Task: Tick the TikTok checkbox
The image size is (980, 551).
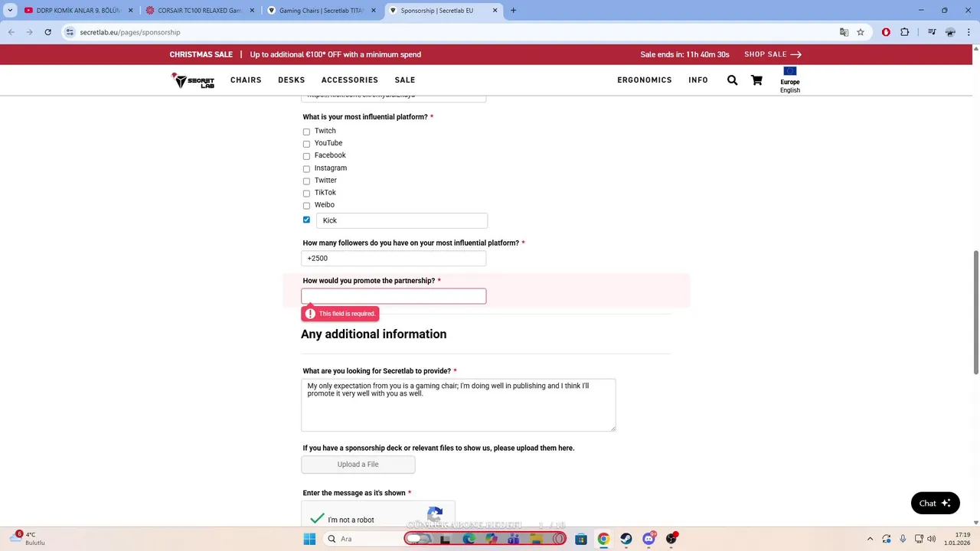Action: (306, 193)
